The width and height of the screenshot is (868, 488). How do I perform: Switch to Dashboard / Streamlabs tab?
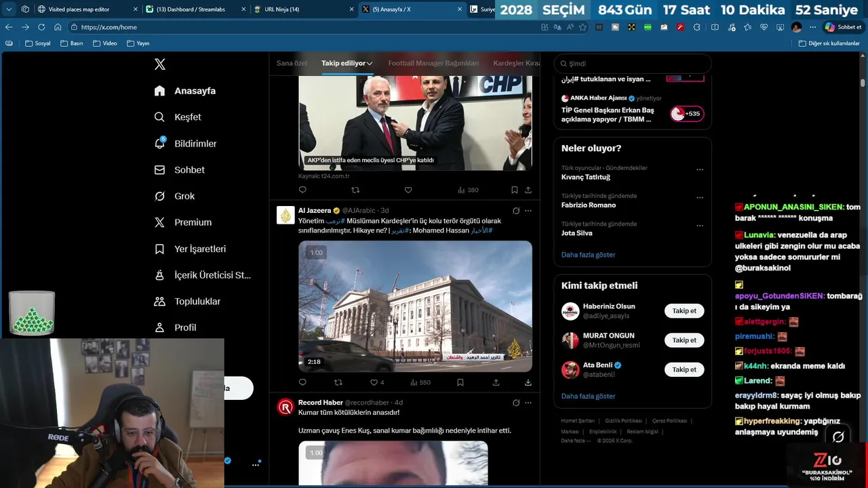tap(194, 9)
